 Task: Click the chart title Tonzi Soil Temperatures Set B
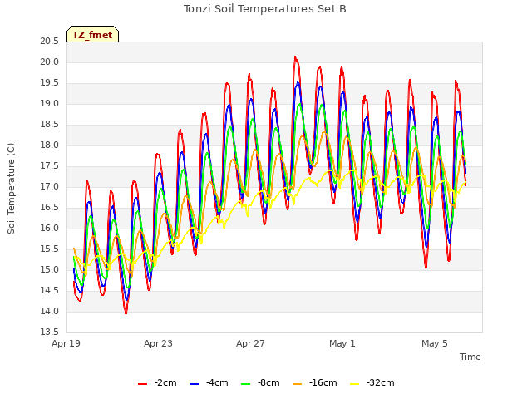[x=264, y=9]
